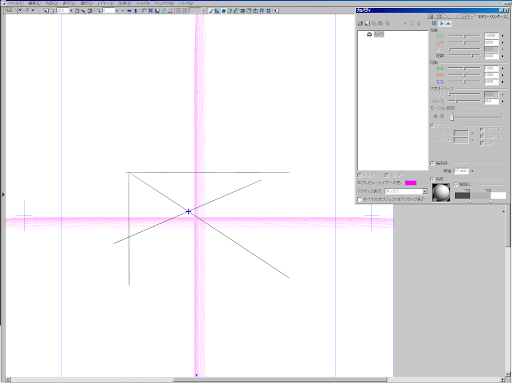The height and width of the screenshot is (383, 512).
Task: Click the magenta 3D preview layer color swatch
Action: click(x=411, y=183)
